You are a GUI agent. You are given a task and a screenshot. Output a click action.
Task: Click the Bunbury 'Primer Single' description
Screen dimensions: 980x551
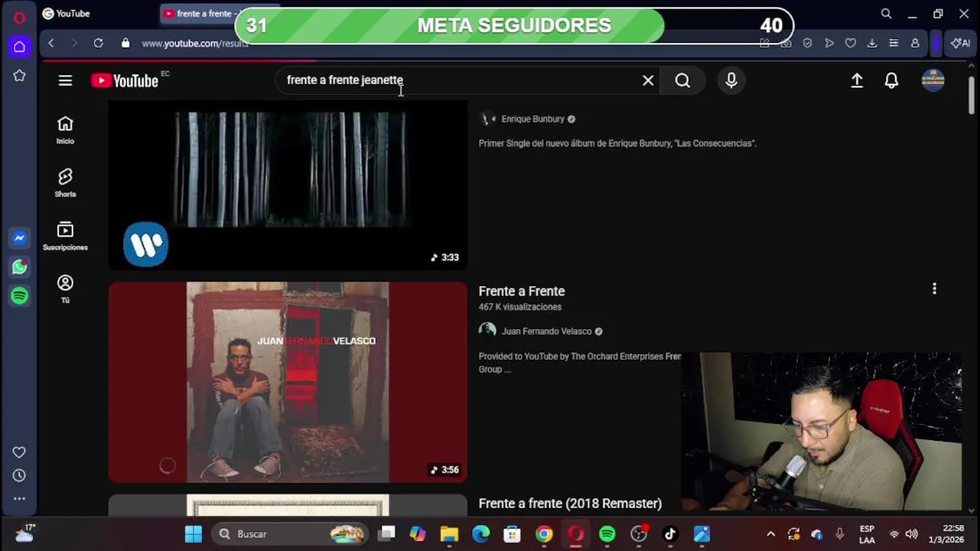point(617,143)
